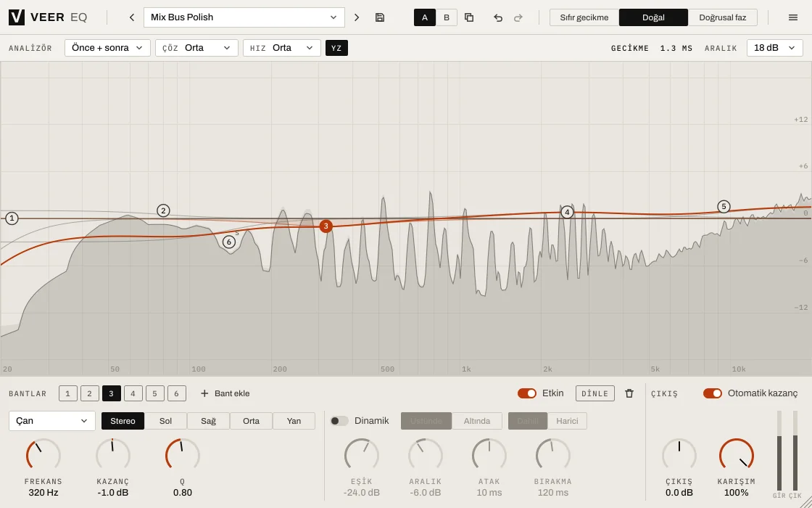Redo the last change
Viewport: 812px width, 508px height.
[x=518, y=17]
